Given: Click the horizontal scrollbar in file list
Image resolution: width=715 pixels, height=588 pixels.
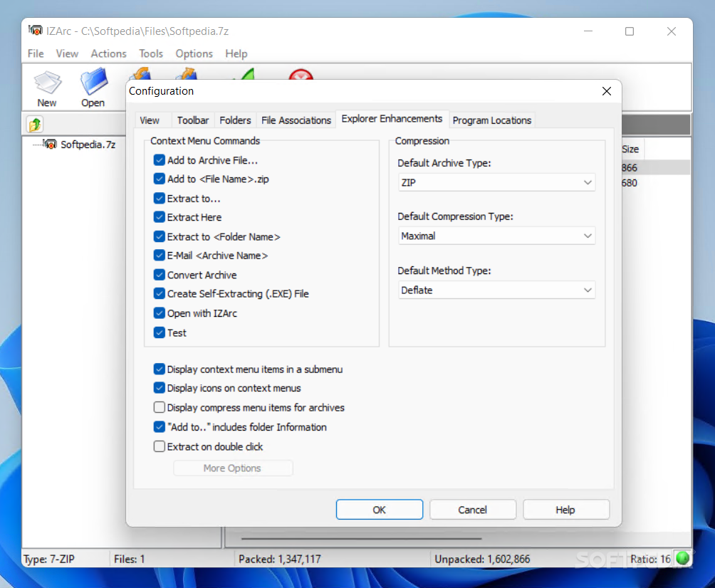Looking at the screenshot, I should 362,538.
